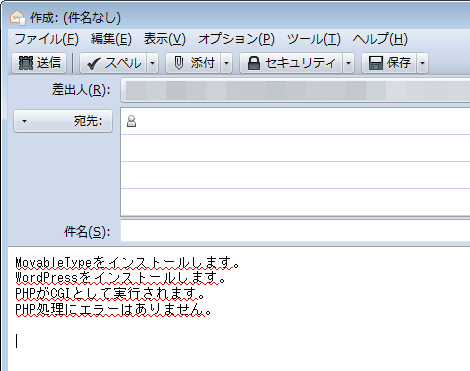470x371 pixels.
Task: Open the 宛先 recipient type dropdown
Action: (63, 121)
